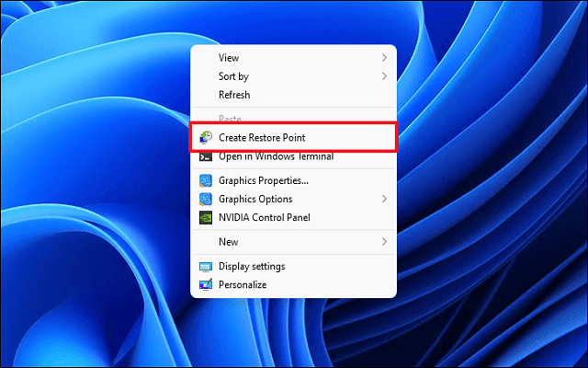Open in Windows Terminal entry
Screen dimensions: 588x368
point(293,157)
